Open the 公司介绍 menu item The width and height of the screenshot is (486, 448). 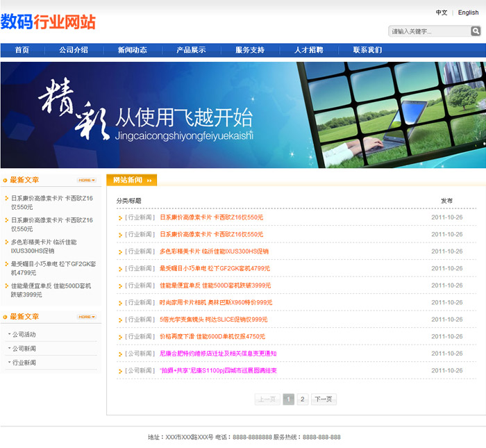click(x=74, y=50)
